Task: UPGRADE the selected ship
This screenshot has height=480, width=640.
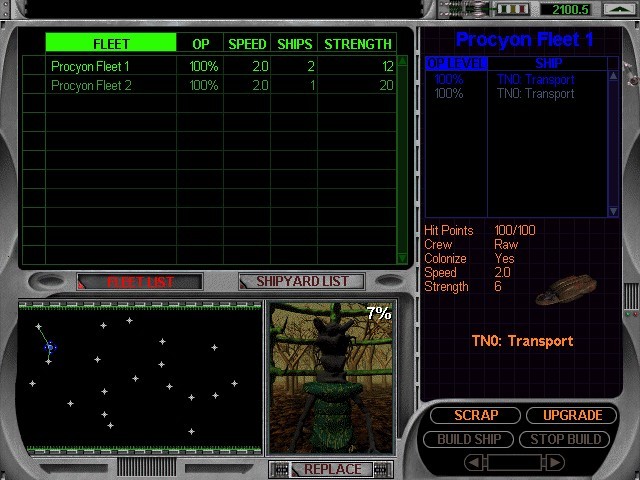Action: click(572, 415)
